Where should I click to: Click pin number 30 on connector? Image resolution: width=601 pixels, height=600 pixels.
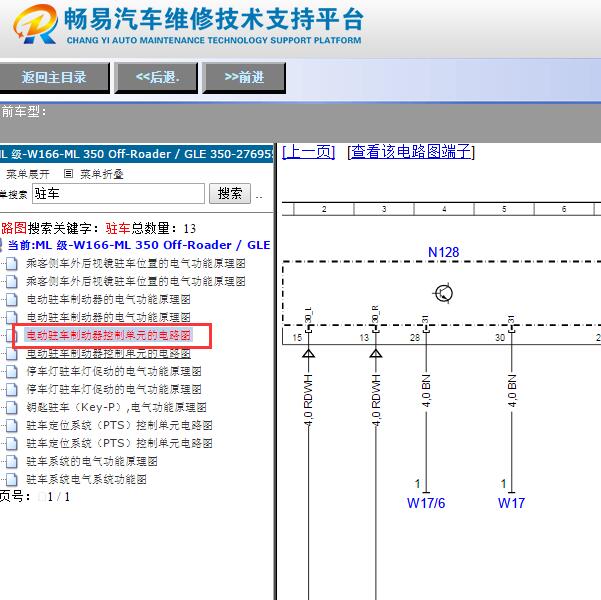coord(500,338)
